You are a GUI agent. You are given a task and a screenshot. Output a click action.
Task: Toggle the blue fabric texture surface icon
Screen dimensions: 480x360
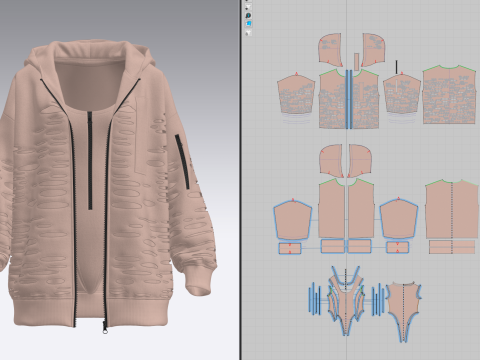click(x=249, y=24)
